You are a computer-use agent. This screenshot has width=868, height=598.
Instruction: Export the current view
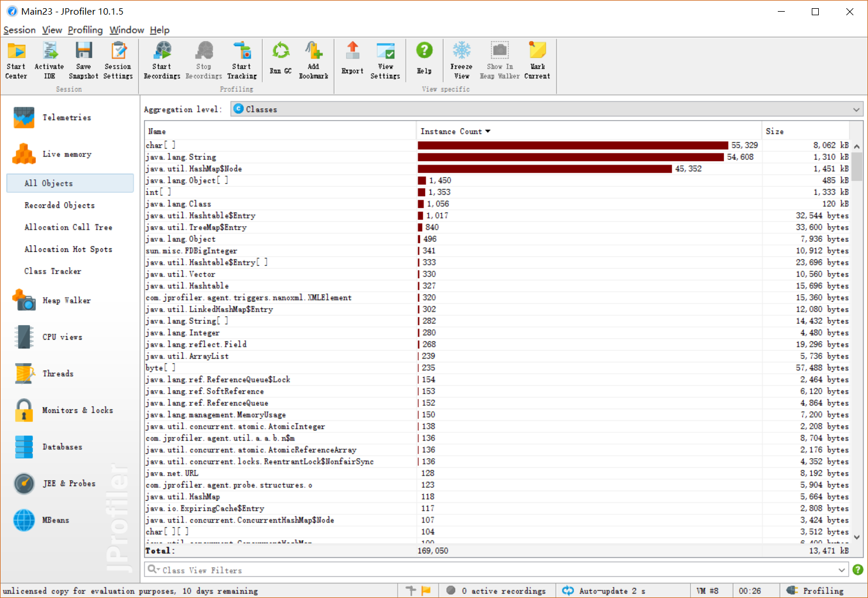pyautogui.click(x=353, y=59)
